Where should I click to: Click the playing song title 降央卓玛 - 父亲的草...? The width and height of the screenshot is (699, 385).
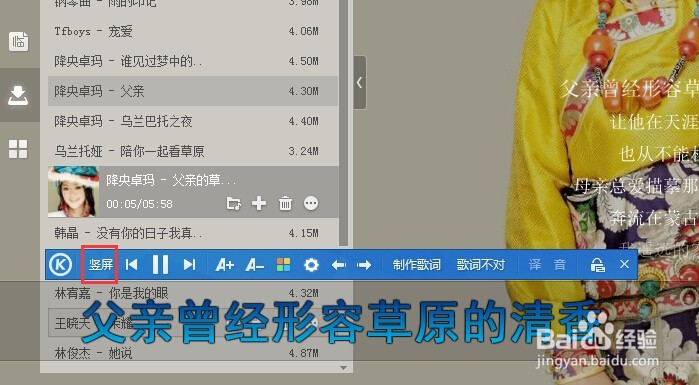(x=171, y=180)
